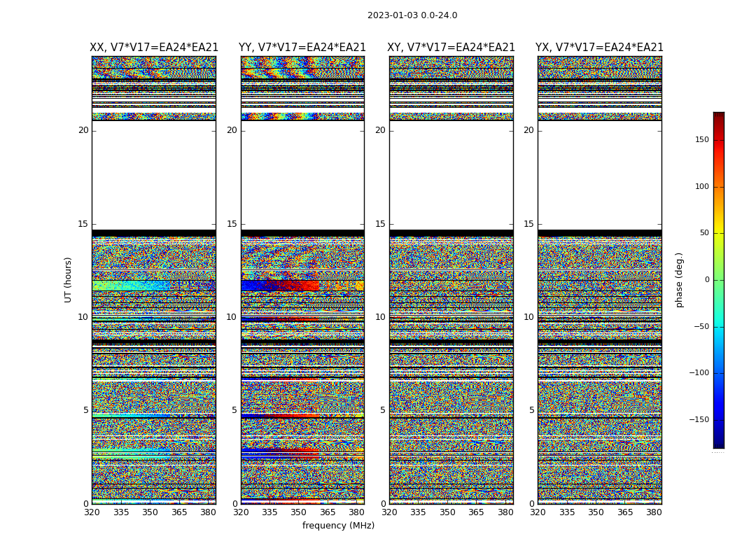735x560 pixels.
Task: Click the XX panel's 350 frequency tick label
Action: tap(150, 512)
